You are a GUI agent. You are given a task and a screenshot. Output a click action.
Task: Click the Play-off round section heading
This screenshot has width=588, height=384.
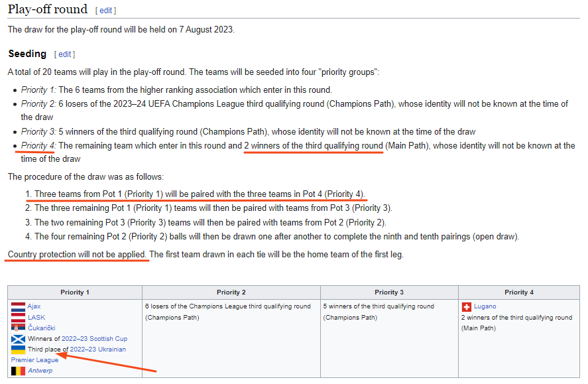click(x=48, y=9)
